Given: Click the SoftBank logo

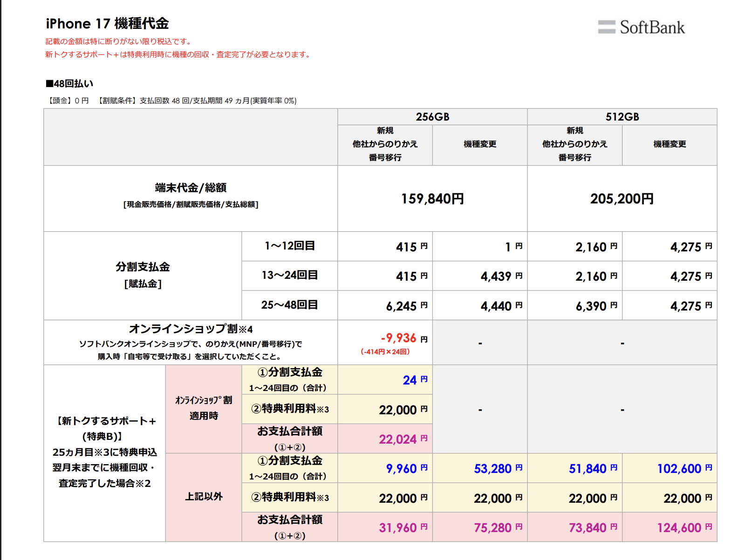Looking at the screenshot, I should point(641,27).
